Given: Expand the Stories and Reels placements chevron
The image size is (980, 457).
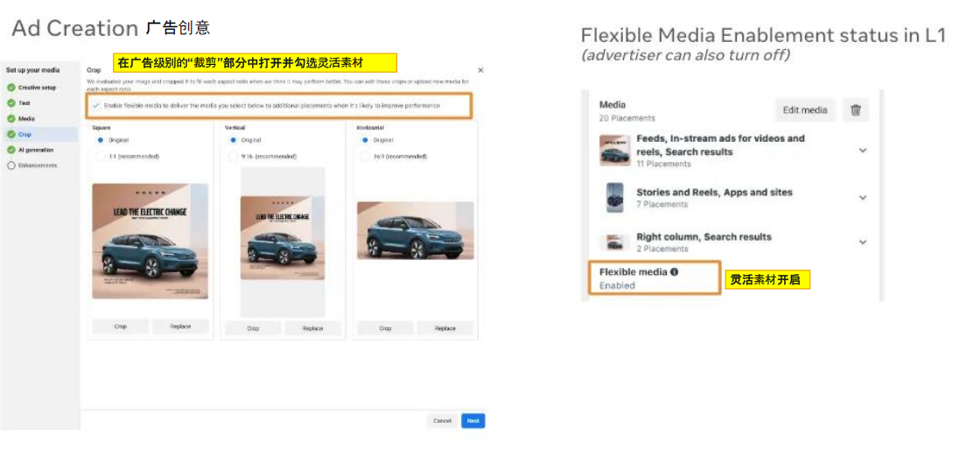Looking at the screenshot, I should click(x=863, y=198).
